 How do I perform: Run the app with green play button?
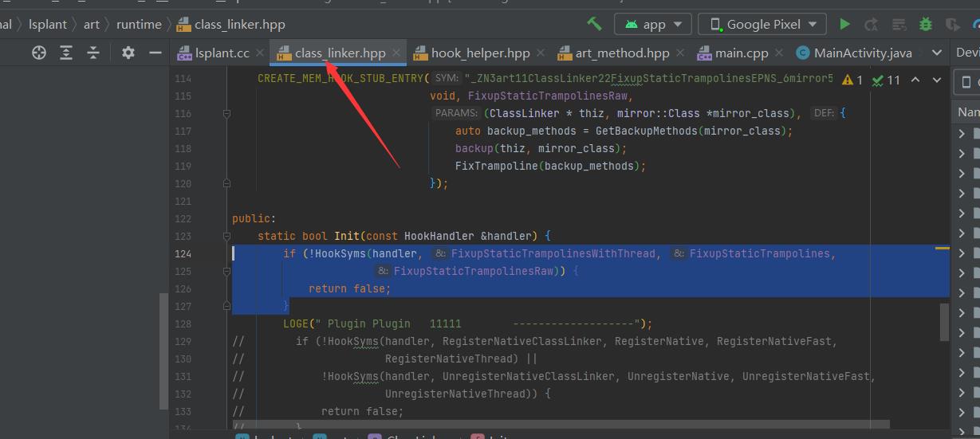(845, 24)
